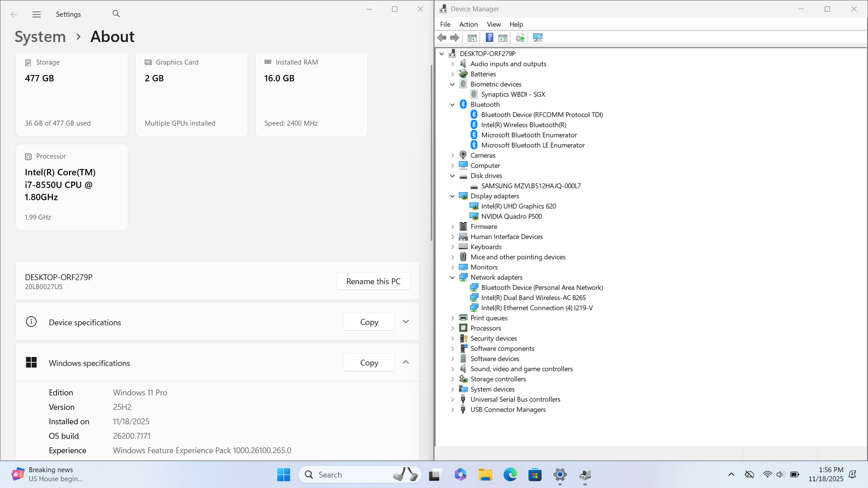Collapse the Bluetooth device category
Screen dimensions: 868x488
(x=453, y=105)
